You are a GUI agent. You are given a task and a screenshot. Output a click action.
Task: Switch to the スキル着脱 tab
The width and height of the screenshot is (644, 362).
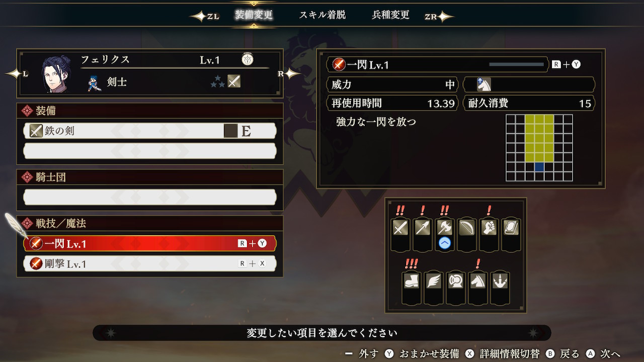323,15
